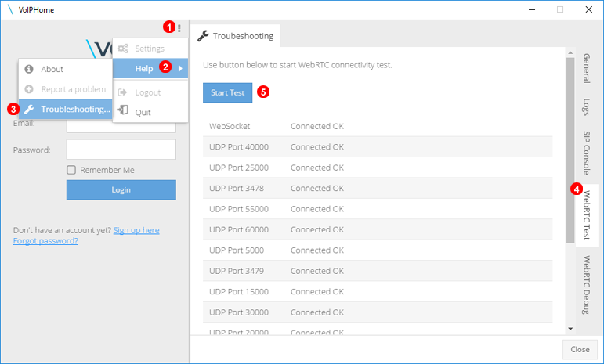Open the Forgot password? link
The width and height of the screenshot is (604, 364).
tap(45, 241)
